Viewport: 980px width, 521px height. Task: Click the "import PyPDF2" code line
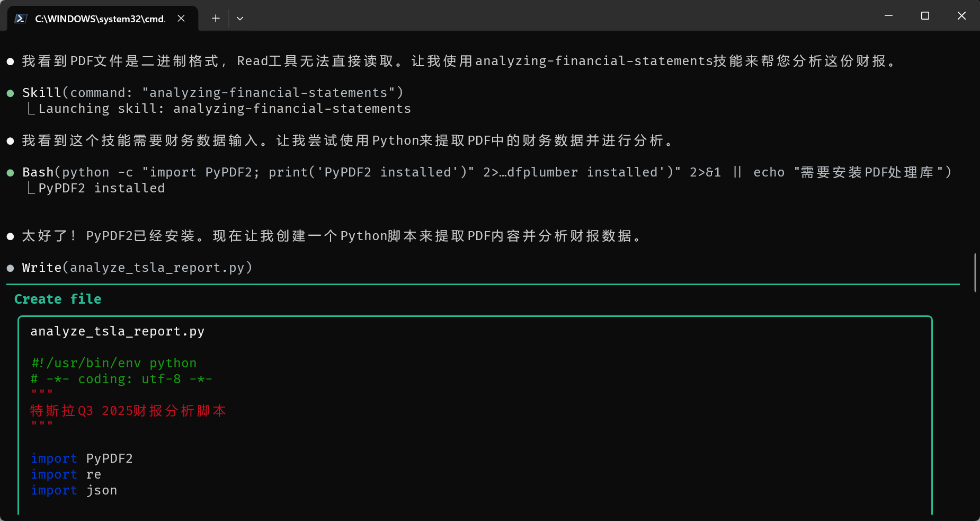[x=82, y=458]
